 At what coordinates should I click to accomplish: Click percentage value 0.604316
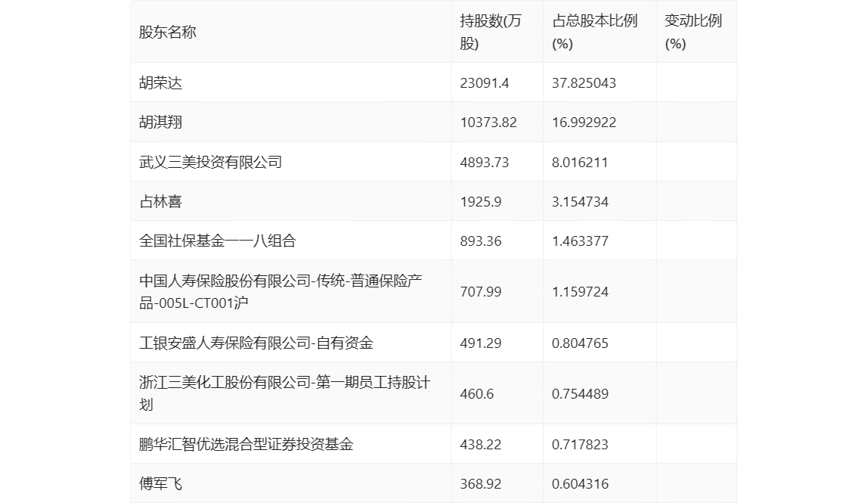coord(580,483)
